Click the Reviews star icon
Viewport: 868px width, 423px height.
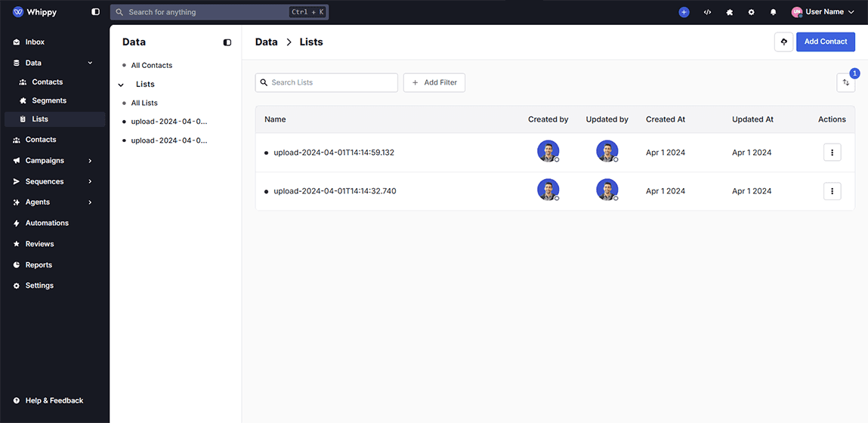pyautogui.click(x=16, y=244)
